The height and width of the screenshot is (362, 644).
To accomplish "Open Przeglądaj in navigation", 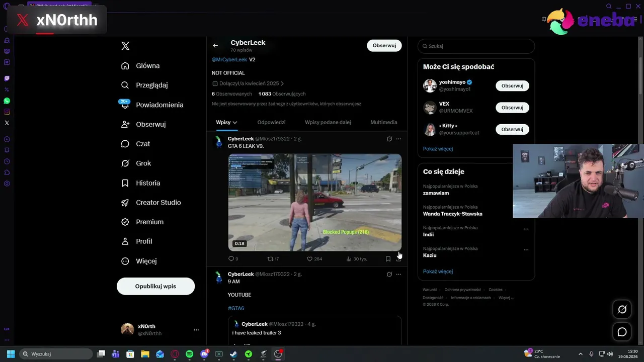I will (144, 85).
